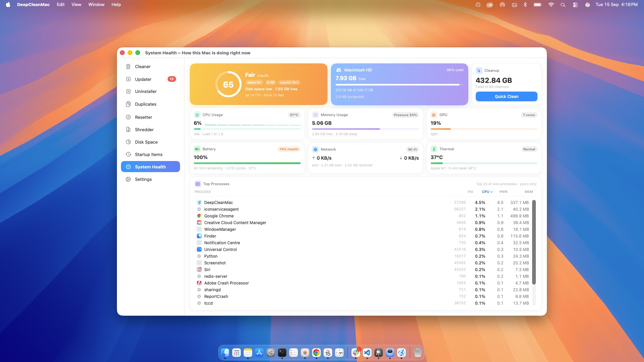Click the Top Processes vertical scrollbar
The image size is (644, 362).
[x=534, y=242]
